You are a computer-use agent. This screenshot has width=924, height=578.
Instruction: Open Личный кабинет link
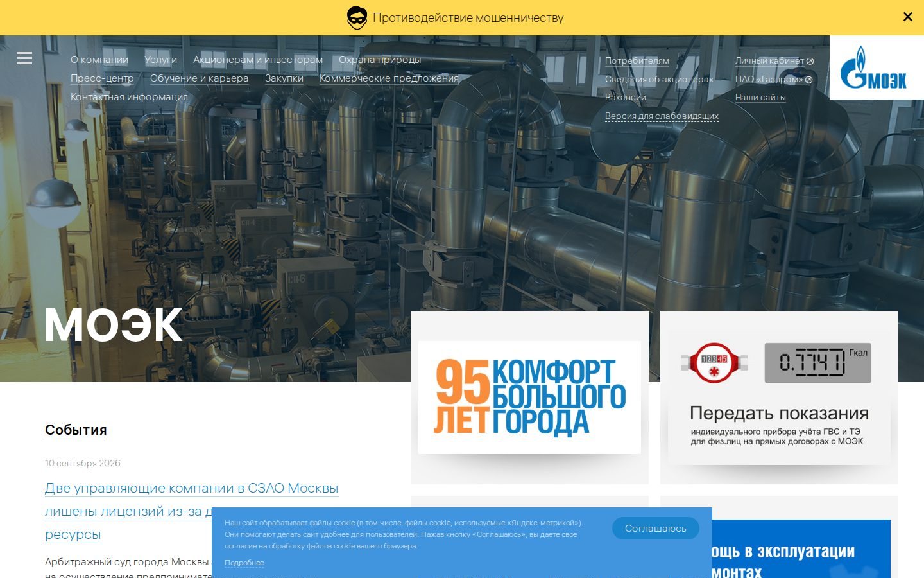point(769,61)
